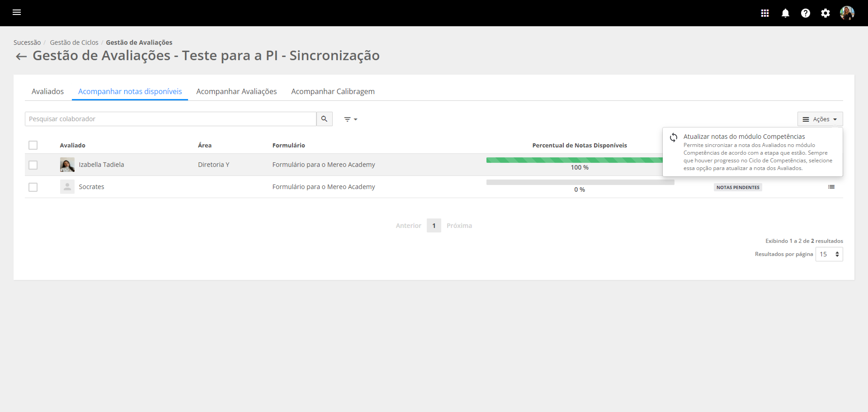Open the settings gear icon
Screen dimensions: 868x412
tap(825, 13)
